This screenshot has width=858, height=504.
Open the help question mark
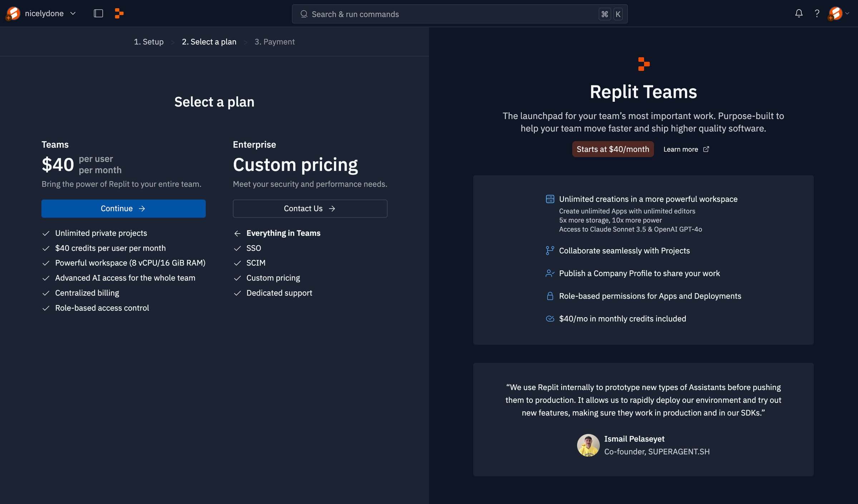click(x=817, y=14)
